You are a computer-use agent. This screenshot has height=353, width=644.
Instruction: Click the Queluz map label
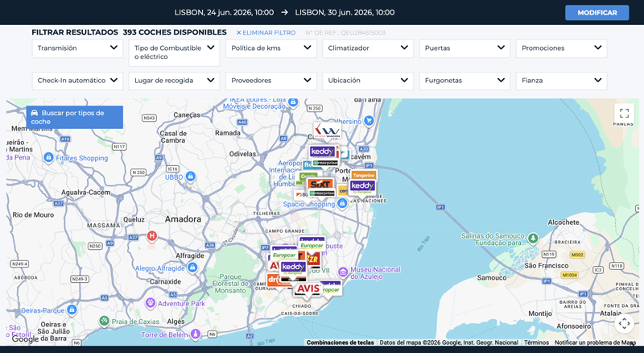point(134,220)
